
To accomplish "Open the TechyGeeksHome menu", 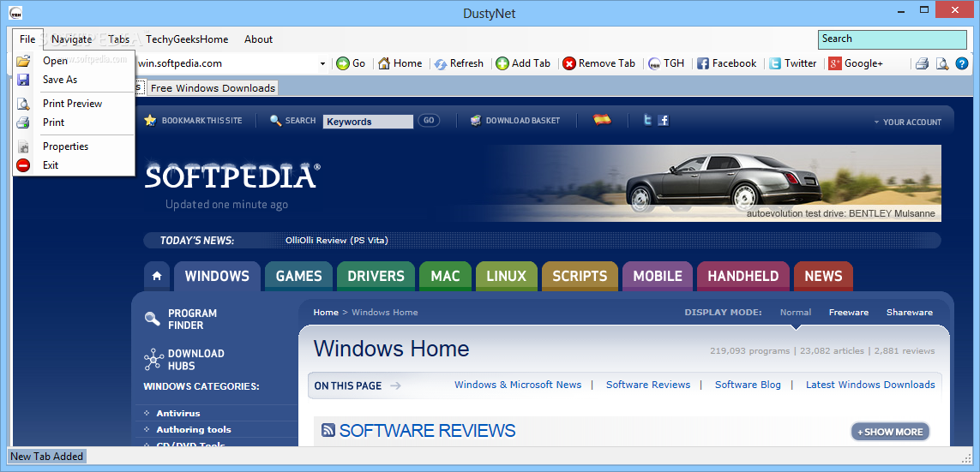I will point(187,39).
